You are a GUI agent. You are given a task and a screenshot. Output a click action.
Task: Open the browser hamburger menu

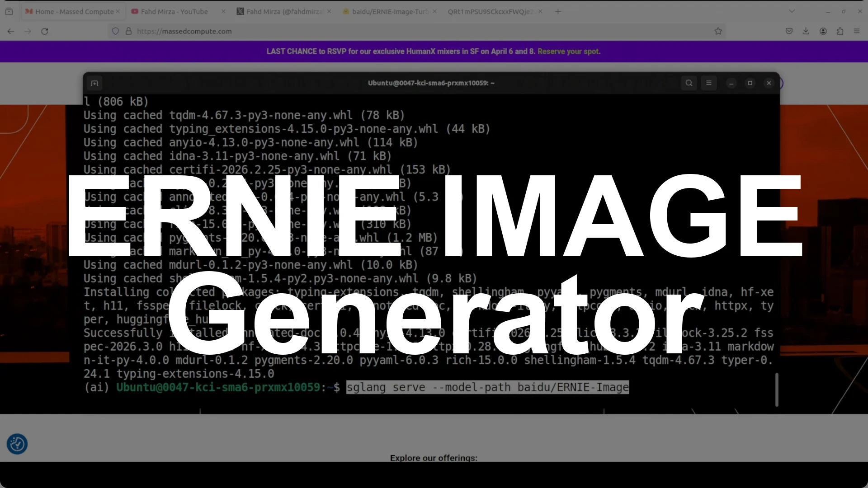[x=857, y=31]
